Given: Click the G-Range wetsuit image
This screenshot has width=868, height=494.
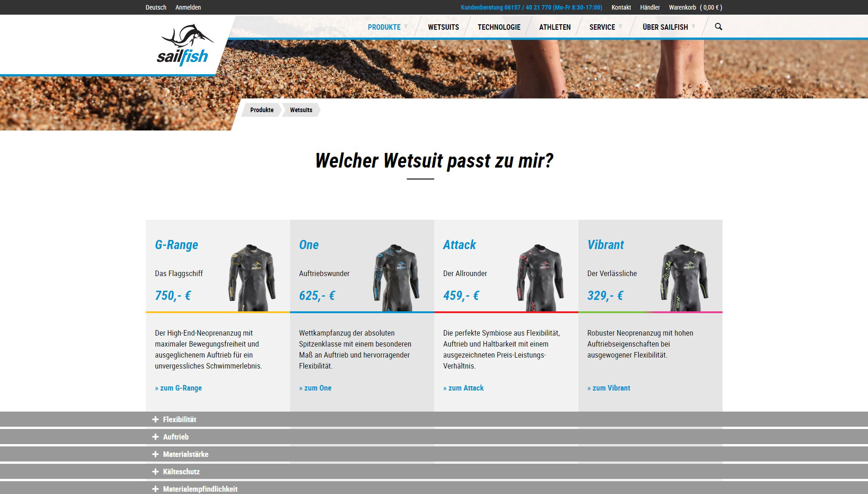Looking at the screenshot, I should pyautogui.click(x=252, y=277).
